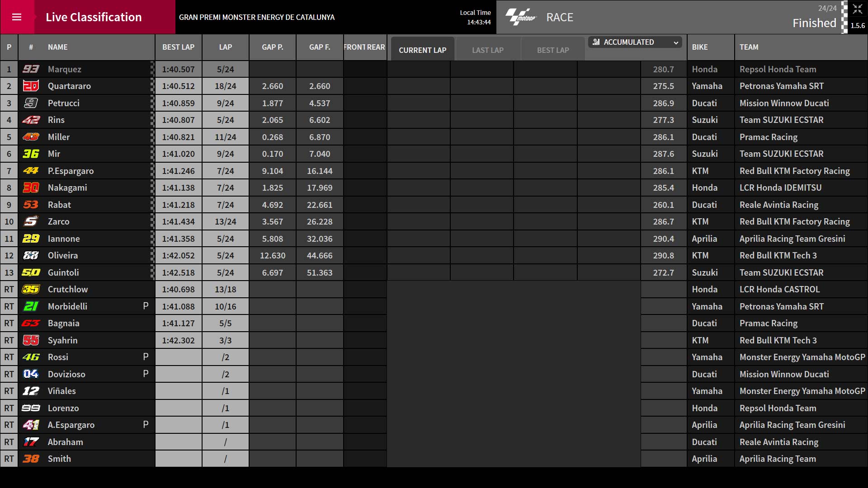The width and height of the screenshot is (868, 488).
Task: Click Quartararo's lap count 18/24
Action: [x=225, y=86]
